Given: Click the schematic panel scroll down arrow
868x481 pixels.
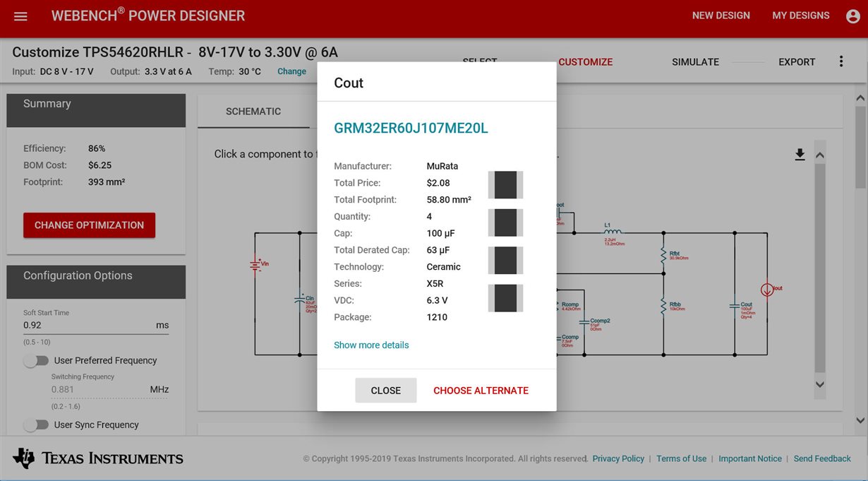Looking at the screenshot, I should (x=820, y=384).
